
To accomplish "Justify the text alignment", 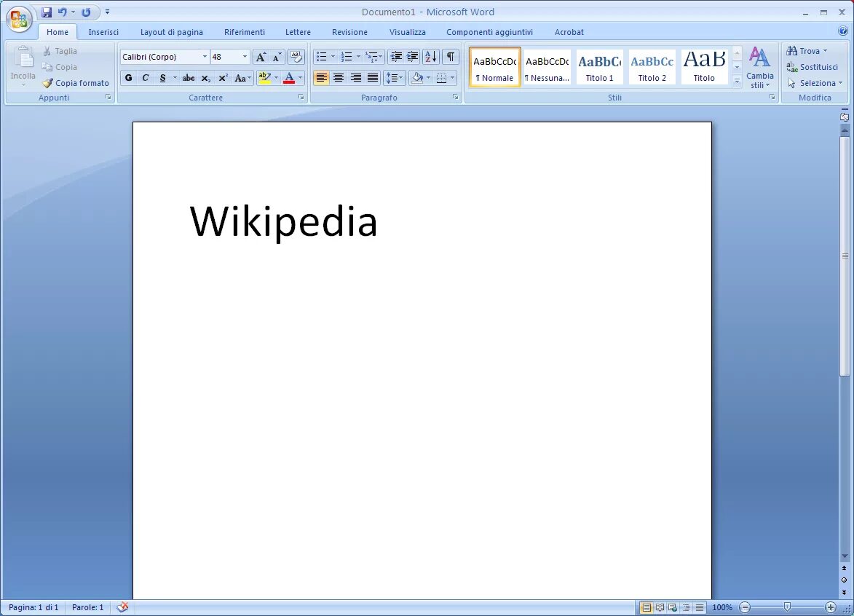I will click(x=373, y=78).
